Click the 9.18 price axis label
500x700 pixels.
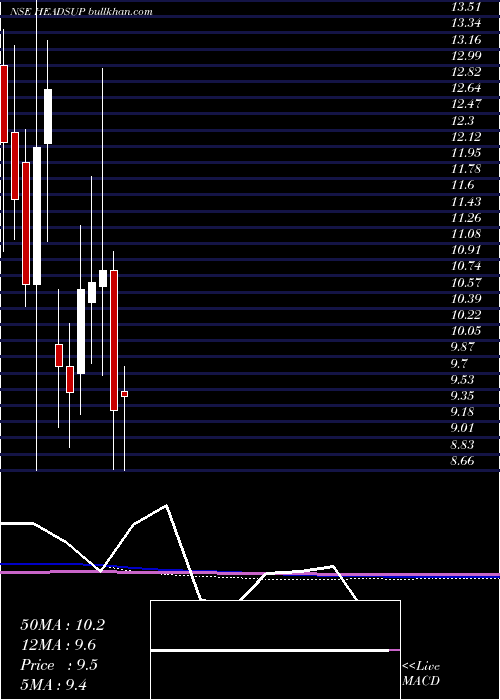(x=462, y=412)
